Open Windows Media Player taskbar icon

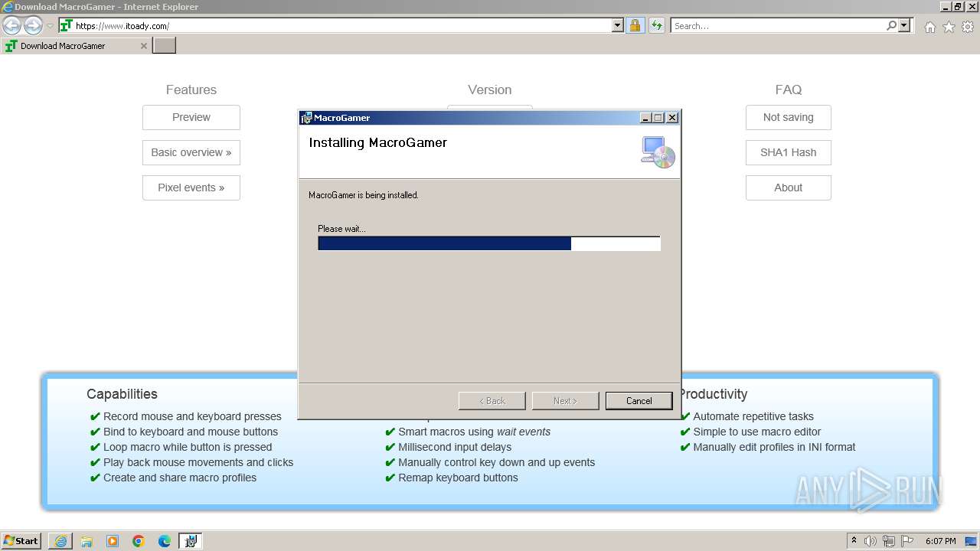113,541
